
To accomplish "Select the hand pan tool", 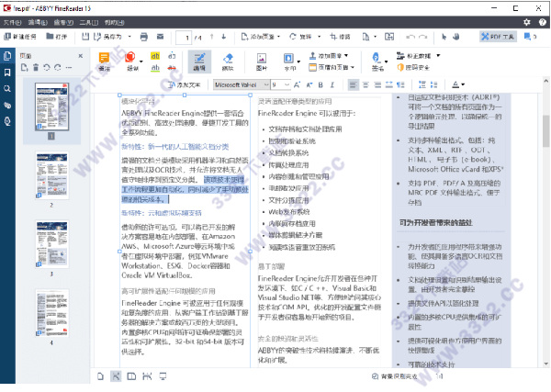I will (456, 37).
